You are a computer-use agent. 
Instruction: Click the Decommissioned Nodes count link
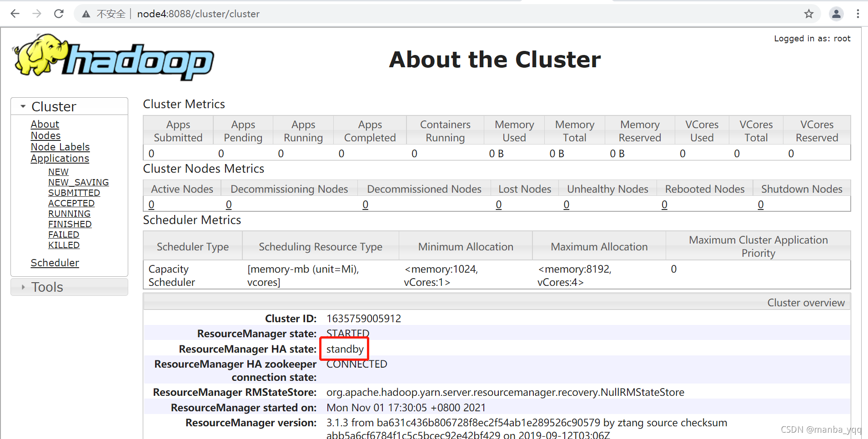(x=365, y=205)
